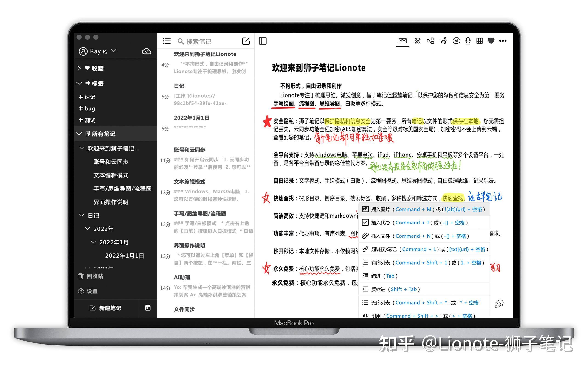
Task: Choose 插入代办 from the popup menu
Action: (x=424, y=222)
